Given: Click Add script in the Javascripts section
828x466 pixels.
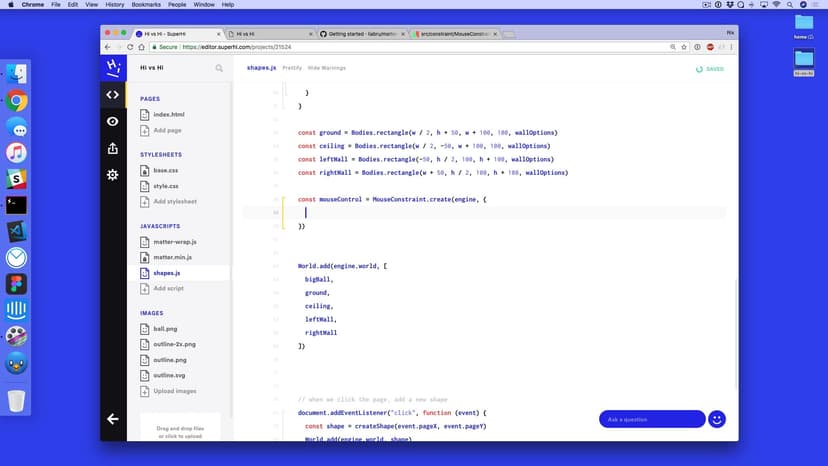Looking at the screenshot, I should pyautogui.click(x=168, y=288).
